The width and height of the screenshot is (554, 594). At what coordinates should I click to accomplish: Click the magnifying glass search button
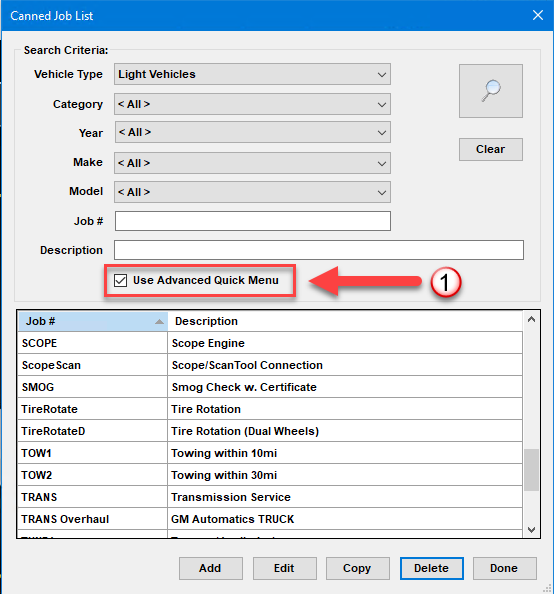point(491,91)
